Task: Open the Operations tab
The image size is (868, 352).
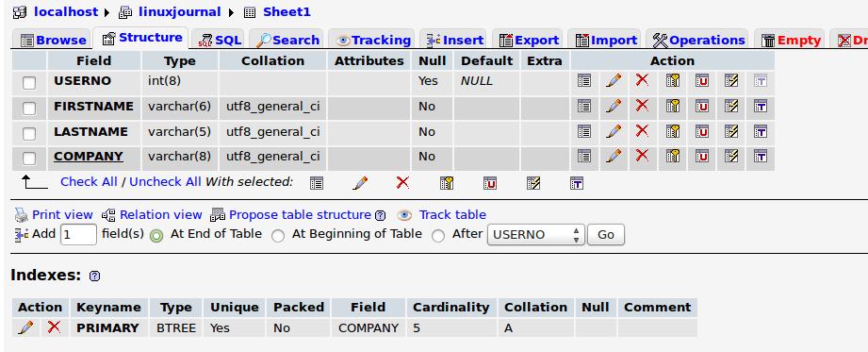Action: (x=698, y=40)
